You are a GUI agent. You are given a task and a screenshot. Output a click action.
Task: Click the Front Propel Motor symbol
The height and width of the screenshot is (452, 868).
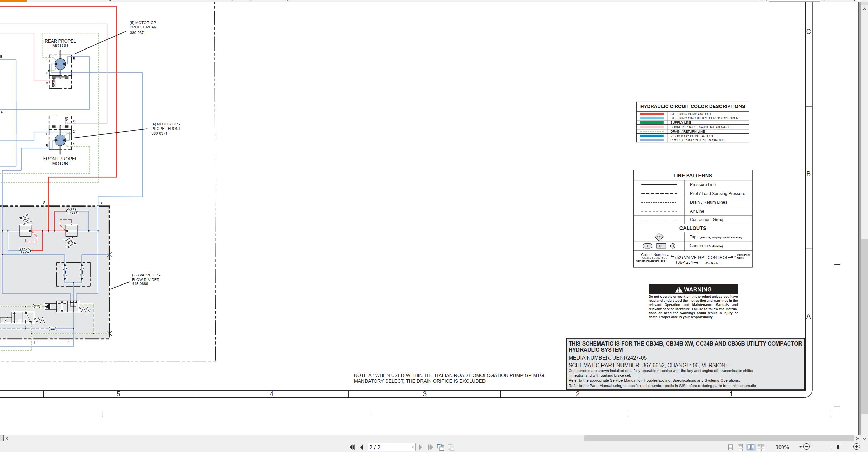(x=60, y=140)
